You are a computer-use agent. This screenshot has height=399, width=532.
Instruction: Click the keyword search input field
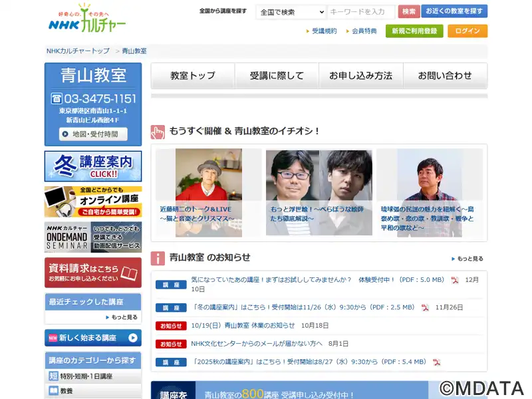pos(361,12)
